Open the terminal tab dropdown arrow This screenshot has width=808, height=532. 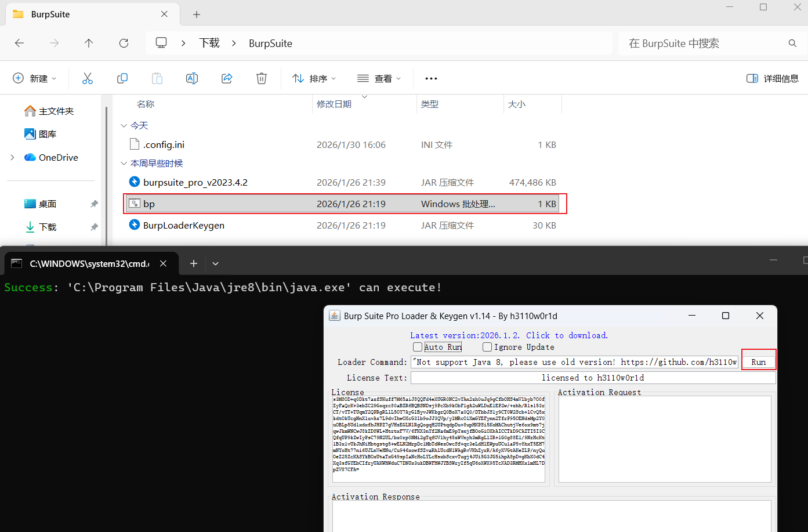pyautogui.click(x=215, y=263)
